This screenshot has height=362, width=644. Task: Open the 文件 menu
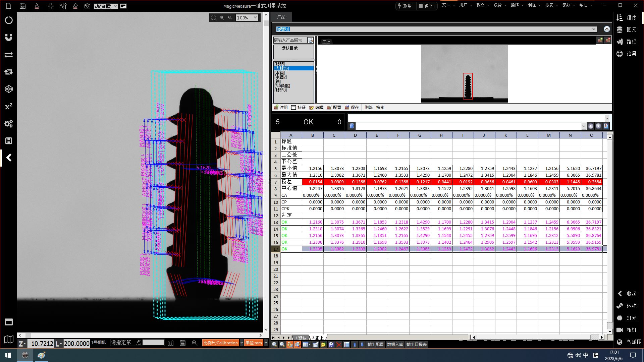tap(448, 5)
